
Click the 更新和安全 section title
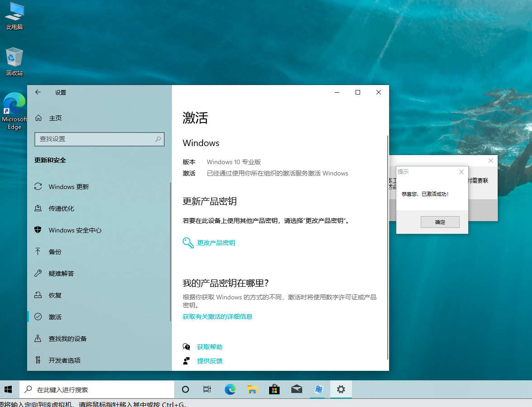tap(50, 160)
